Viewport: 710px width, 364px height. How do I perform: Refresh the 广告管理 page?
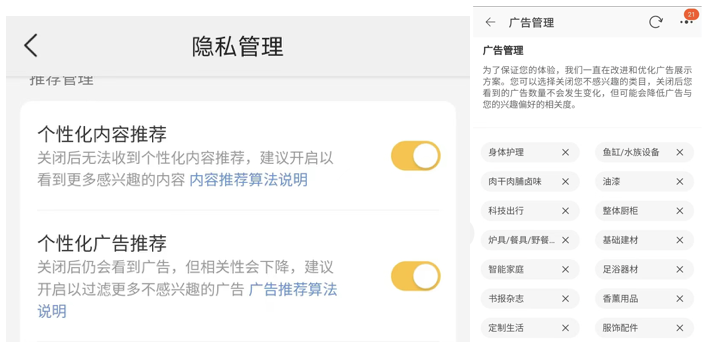pos(656,22)
